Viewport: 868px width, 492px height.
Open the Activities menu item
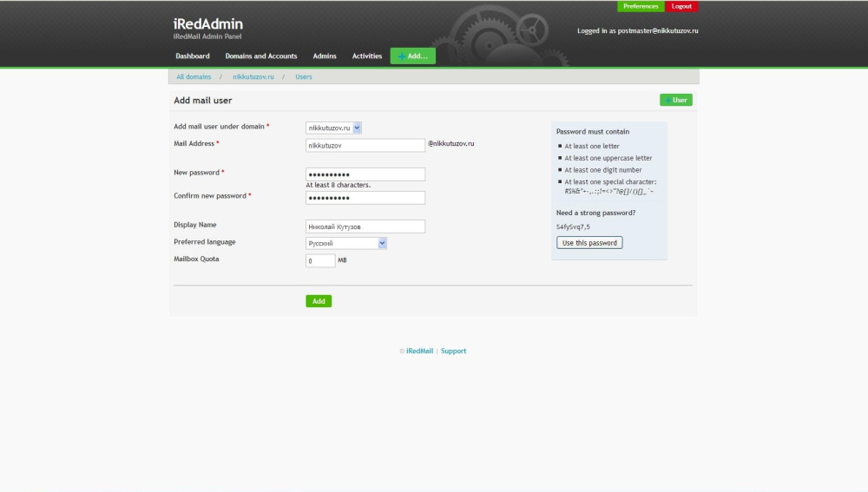(x=367, y=56)
